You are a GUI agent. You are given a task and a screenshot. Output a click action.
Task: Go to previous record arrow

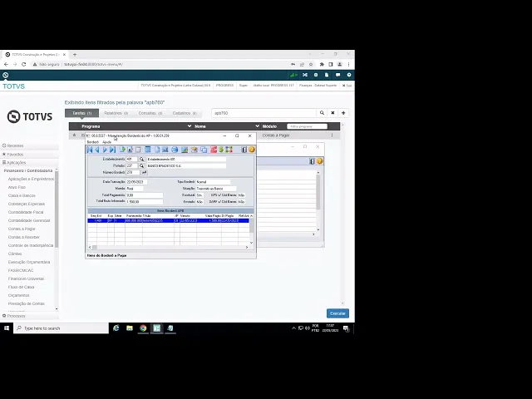tap(97, 150)
